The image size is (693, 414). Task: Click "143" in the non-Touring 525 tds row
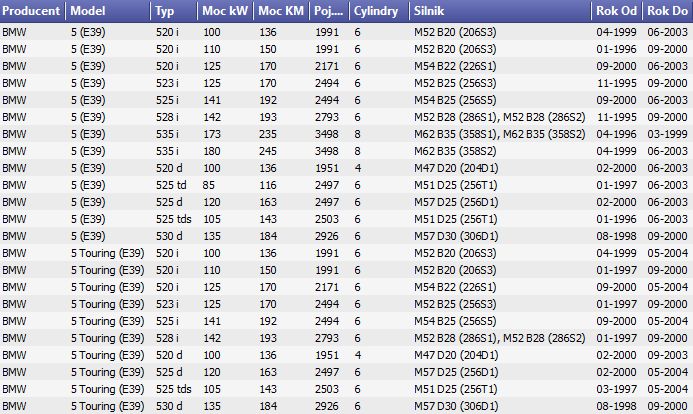click(268, 219)
